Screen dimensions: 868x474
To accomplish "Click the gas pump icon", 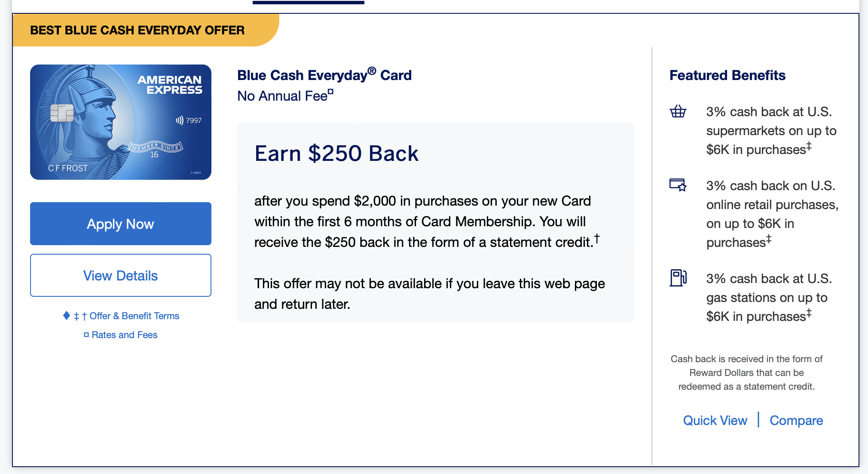I will (678, 278).
